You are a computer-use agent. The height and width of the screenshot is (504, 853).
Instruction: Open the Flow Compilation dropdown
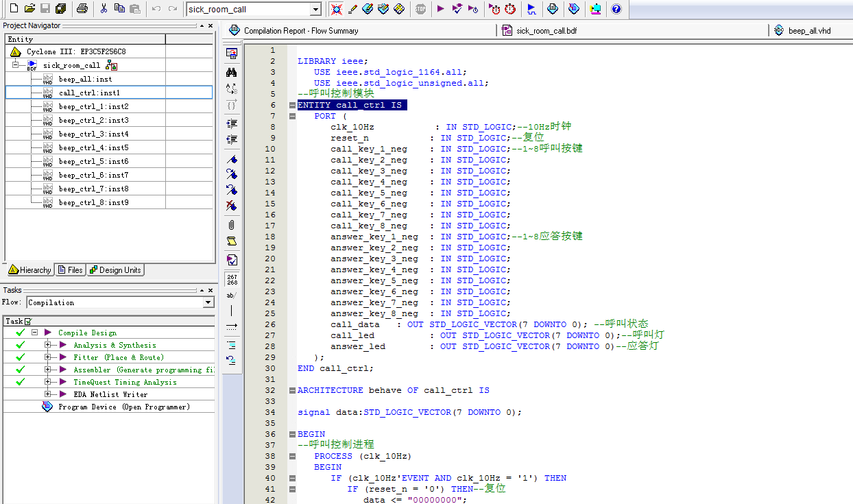pos(208,302)
